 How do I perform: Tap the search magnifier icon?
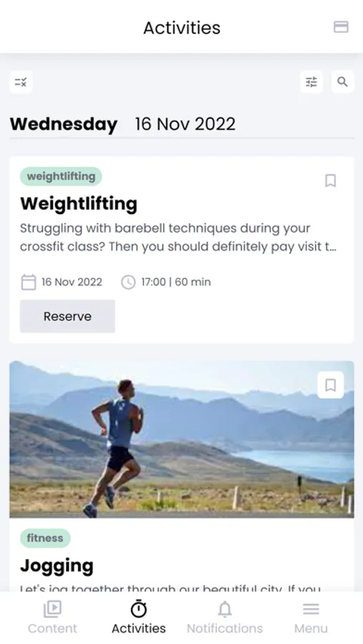click(x=342, y=82)
